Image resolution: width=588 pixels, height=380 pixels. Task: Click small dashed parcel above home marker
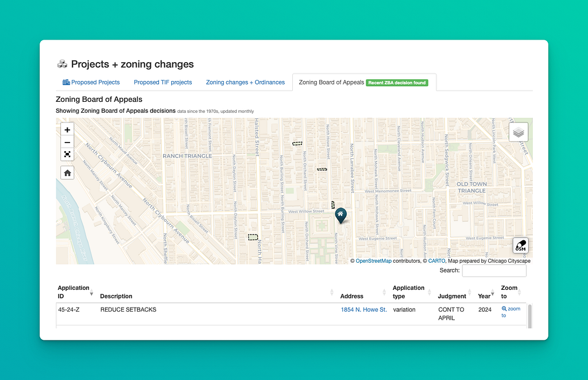point(332,205)
